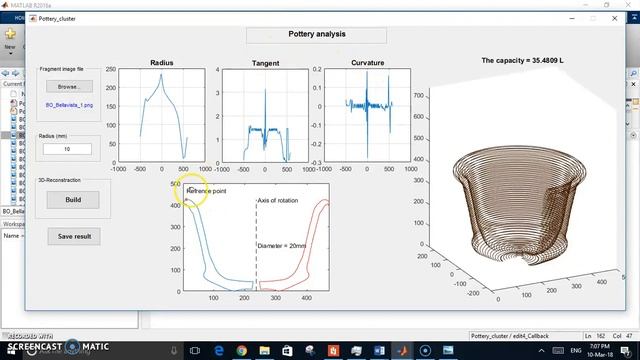
Task: Open Google Chrome from the taskbar
Action: coord(242,351)
